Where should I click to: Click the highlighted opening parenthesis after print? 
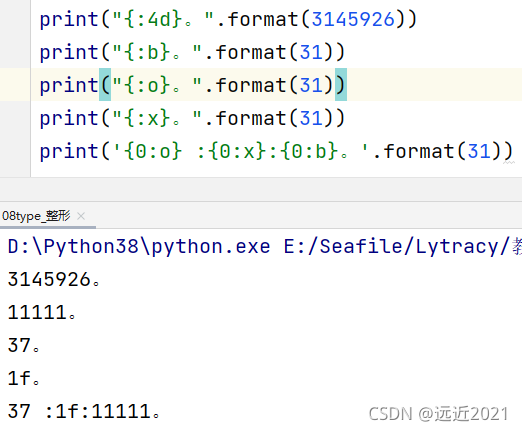[x=105, y=85]
